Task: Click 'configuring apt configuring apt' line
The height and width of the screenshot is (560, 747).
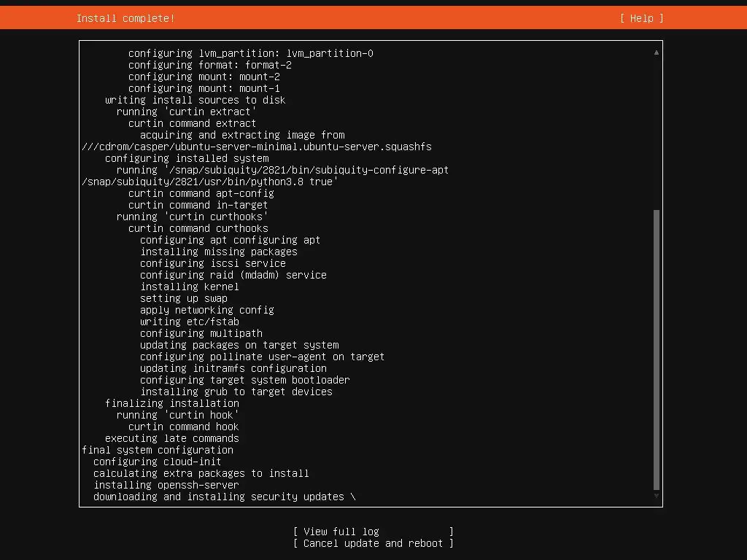Action: click(x=230, y=240)
